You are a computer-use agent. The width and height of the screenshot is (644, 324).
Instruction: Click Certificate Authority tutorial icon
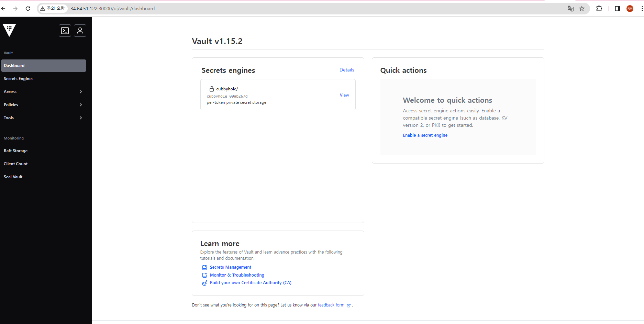coord(204,283)
